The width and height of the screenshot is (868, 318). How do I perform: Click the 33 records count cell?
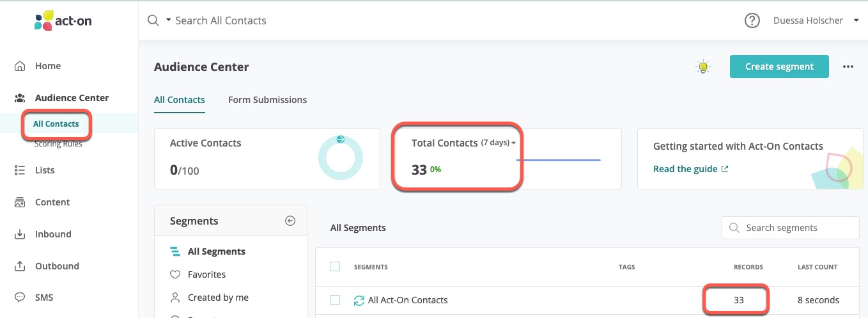click(739, 300)
